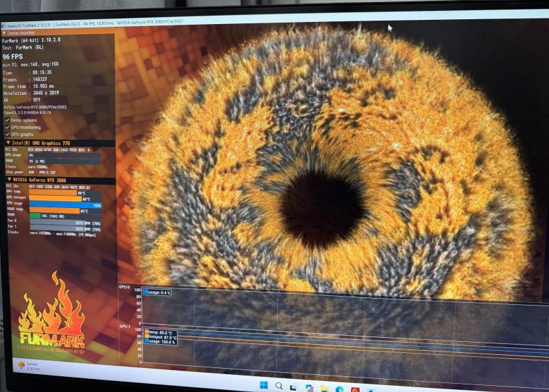549x392 pixels.
Task: Open File Explorer from the taskbar
Action: [324, 389]
